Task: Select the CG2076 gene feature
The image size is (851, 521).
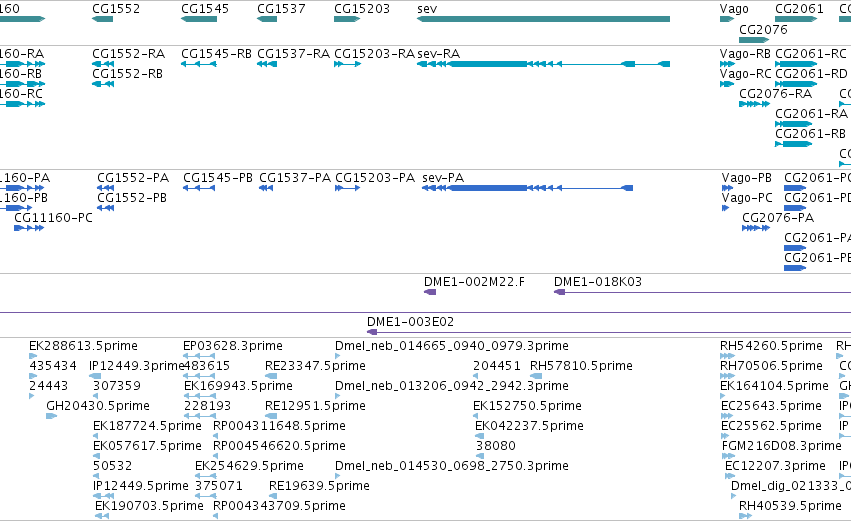Action: pos(754,40)
